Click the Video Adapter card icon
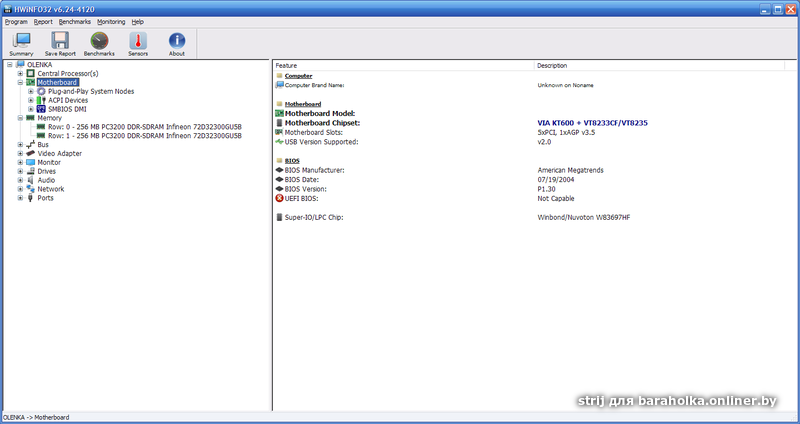The height and width of the screenshot is (424, 800). tap(31, 154)
